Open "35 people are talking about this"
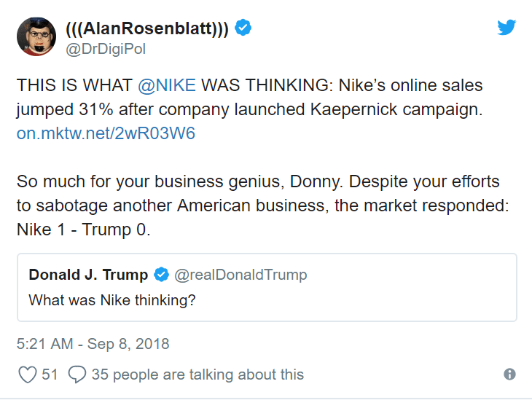 tap(197, 374)
